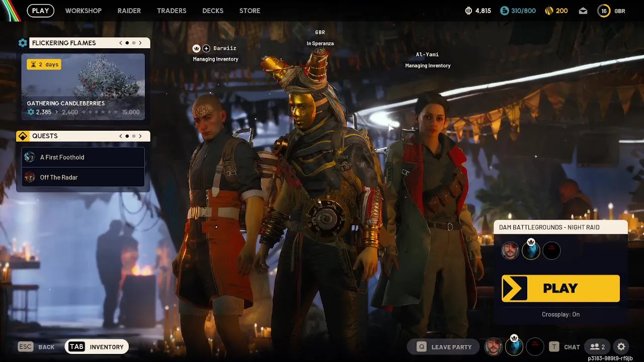The height and width of the screenshot is (362, 644).
Task: Select the GBR name above center character
Action: click(320, 32)
